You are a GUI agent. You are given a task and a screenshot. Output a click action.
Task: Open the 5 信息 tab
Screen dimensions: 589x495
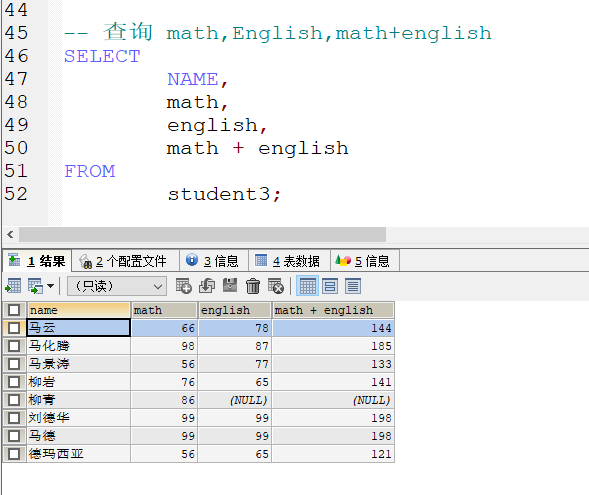click(364, 261)
